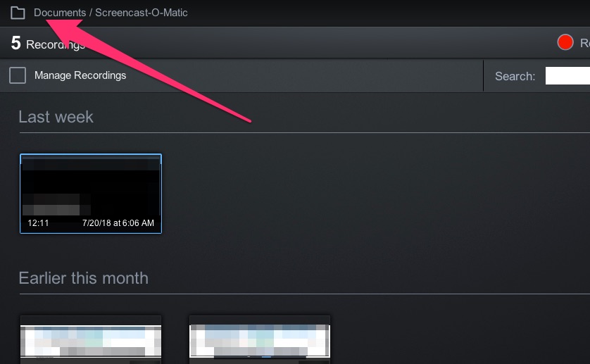Screen dimensions: 590x364
Task: Choose Documents in the folder path
Action: point(60,13)
